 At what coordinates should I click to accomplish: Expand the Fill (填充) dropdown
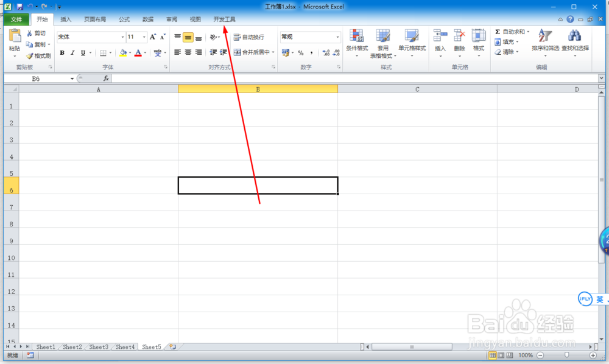(517, 42)
